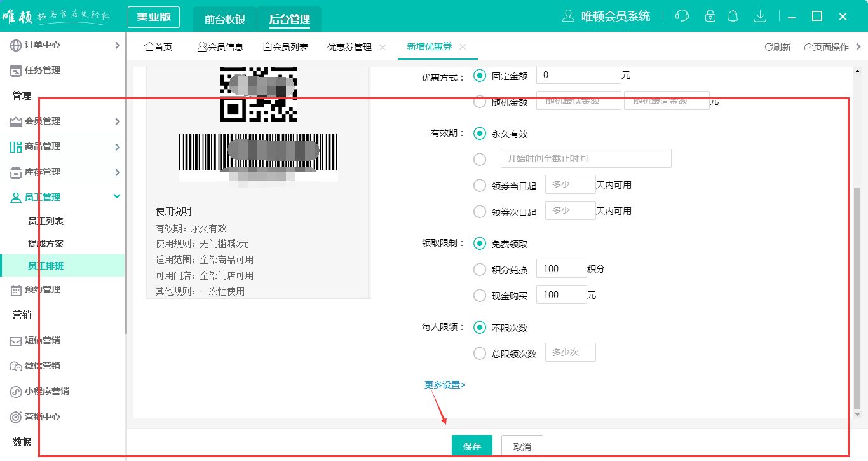Select 总限领次数 radio option

click(480, 354)
